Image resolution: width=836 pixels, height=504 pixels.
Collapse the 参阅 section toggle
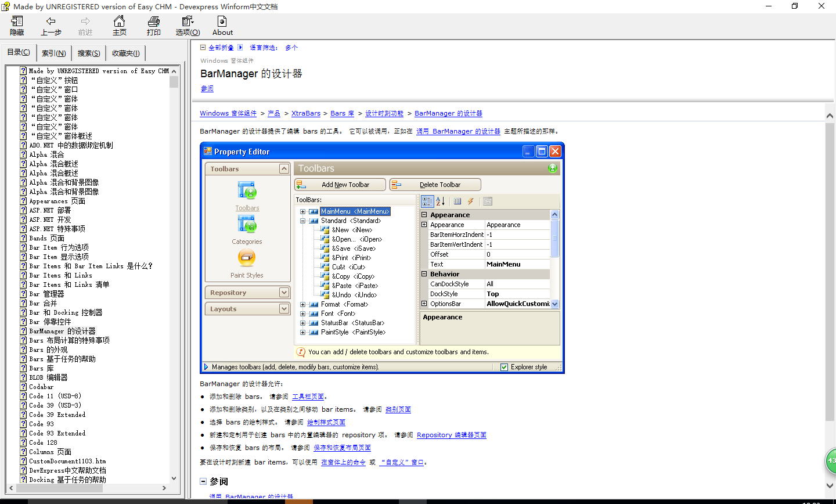[203, 481]
